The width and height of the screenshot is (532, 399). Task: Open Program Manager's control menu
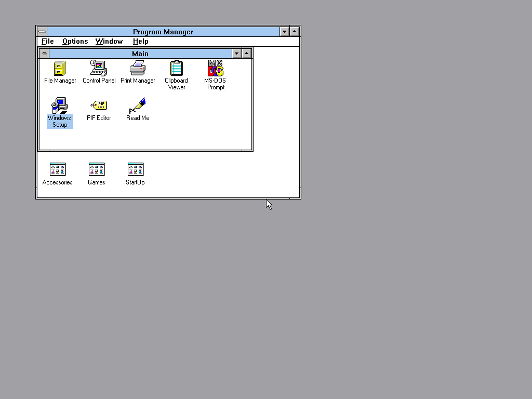coord(42,31)
